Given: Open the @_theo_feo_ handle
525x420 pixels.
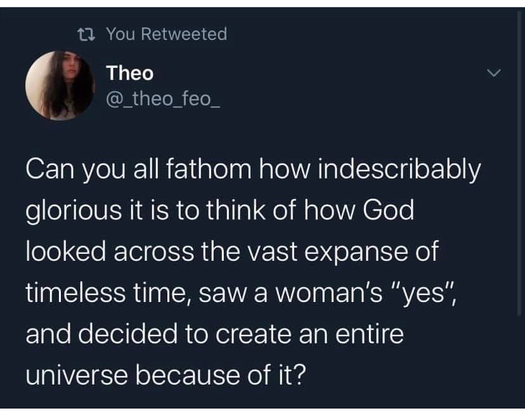Looking at the screenshot, I should 164,100.
